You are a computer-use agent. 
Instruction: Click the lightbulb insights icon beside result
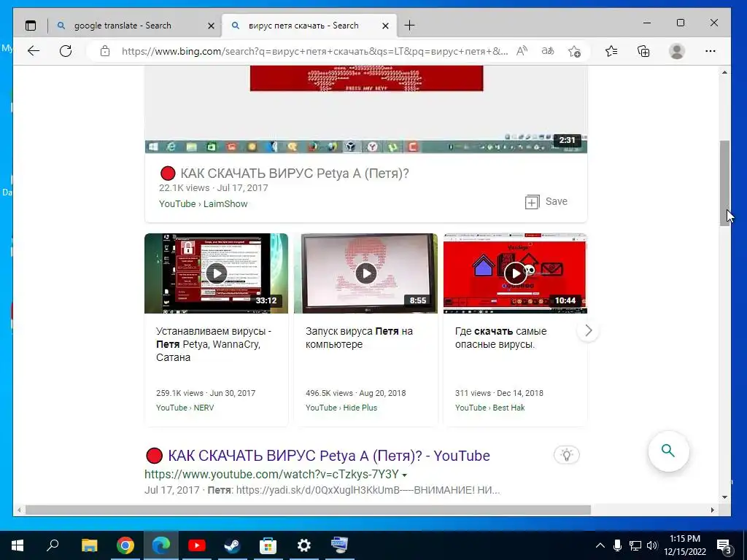tap(566, 455)
